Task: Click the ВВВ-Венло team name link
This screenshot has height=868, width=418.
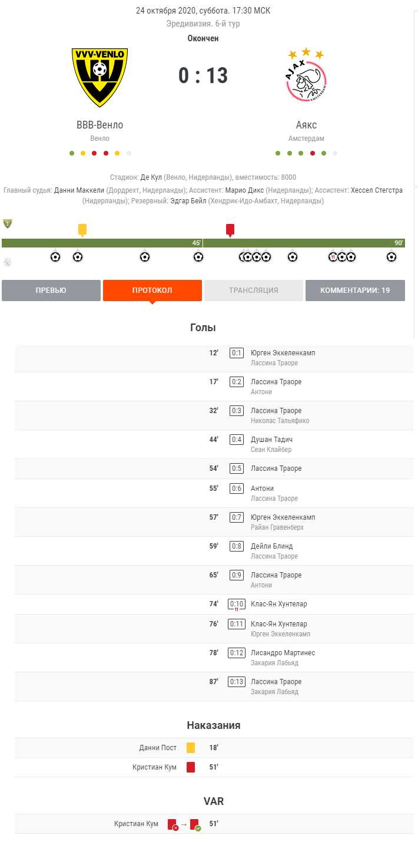Action: point(100,125)
